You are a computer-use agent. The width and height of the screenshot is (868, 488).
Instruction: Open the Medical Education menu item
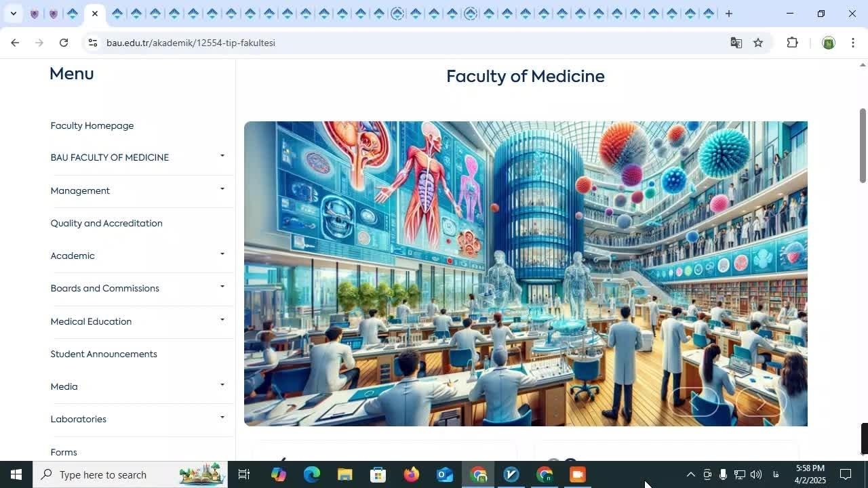(91, 321)
